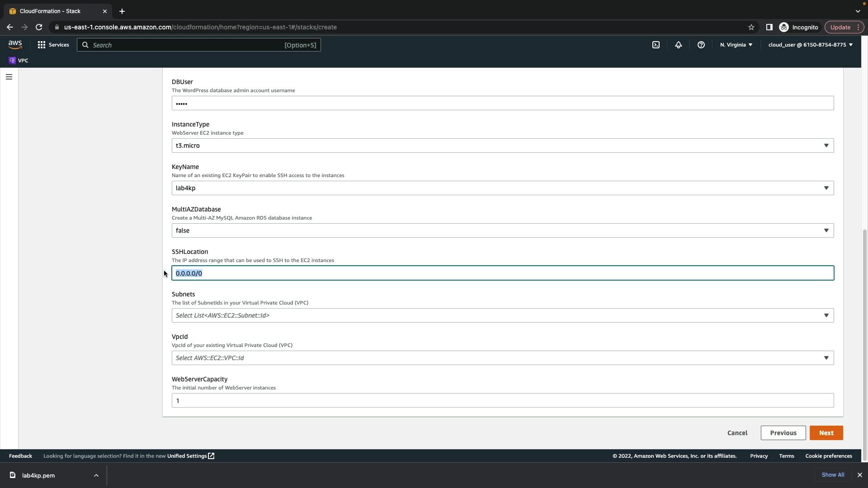
Task: Click the AWS logo home icon
Action: [x=15, y=45]
